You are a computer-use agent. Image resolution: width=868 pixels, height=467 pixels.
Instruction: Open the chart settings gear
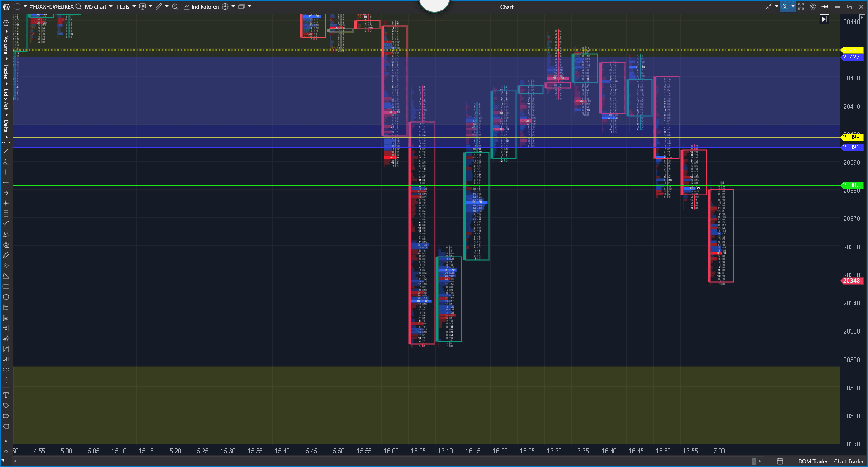point(812,6)
